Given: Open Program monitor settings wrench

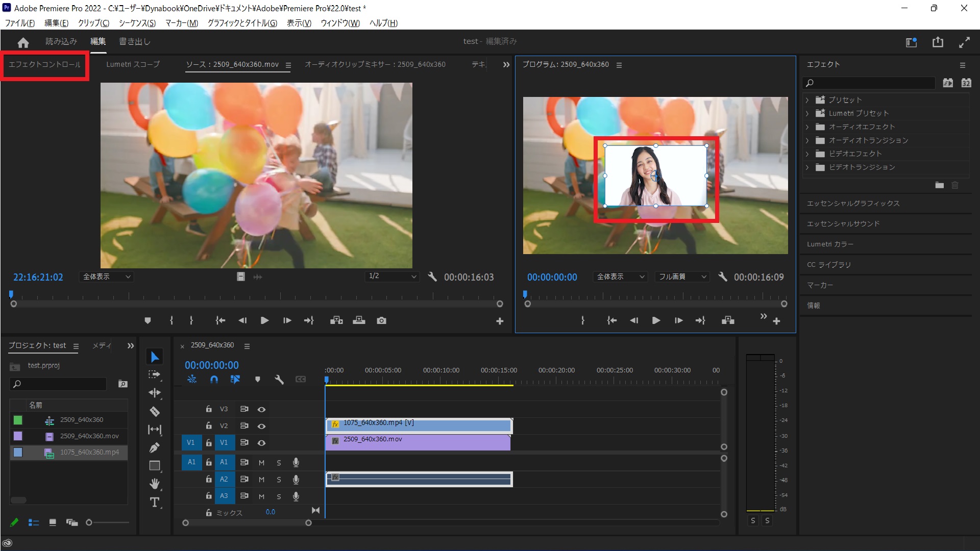Looking at the screenshot, I should click(x=722, y=277).
